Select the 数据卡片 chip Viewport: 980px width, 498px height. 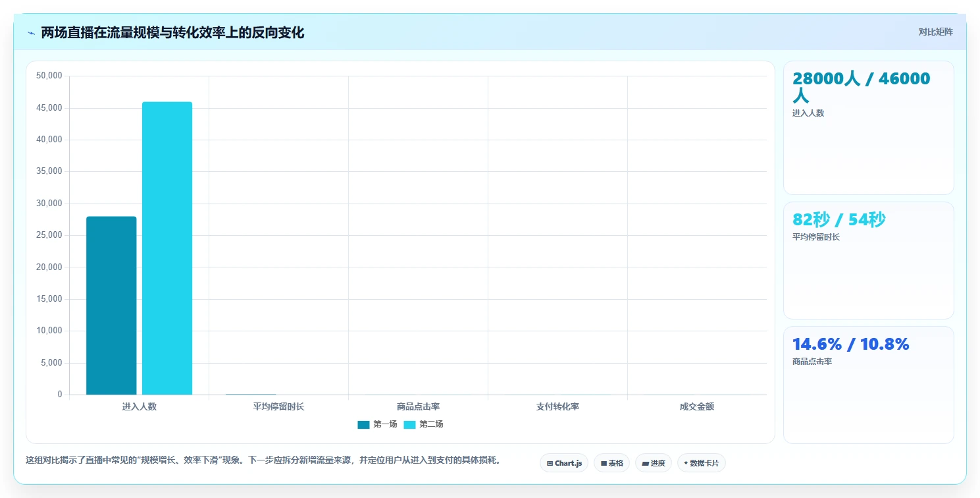701,463
